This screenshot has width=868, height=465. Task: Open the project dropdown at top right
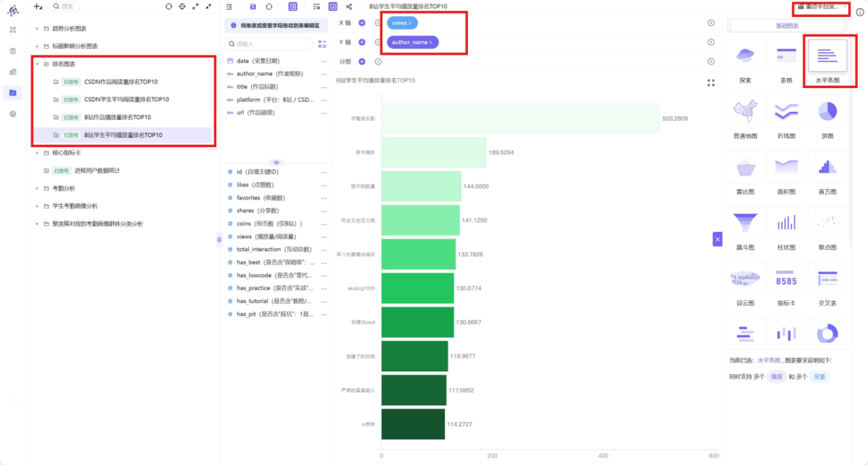(x=821, y=7)
